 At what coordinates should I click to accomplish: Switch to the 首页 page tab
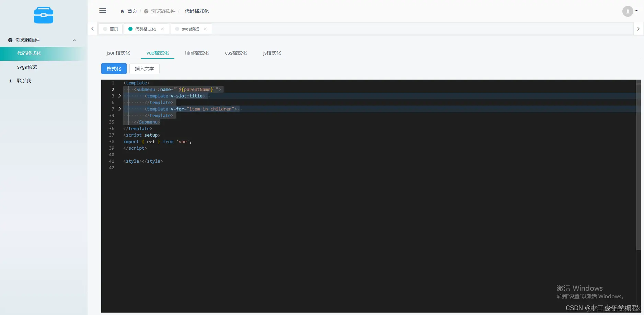tap(111, 29)
